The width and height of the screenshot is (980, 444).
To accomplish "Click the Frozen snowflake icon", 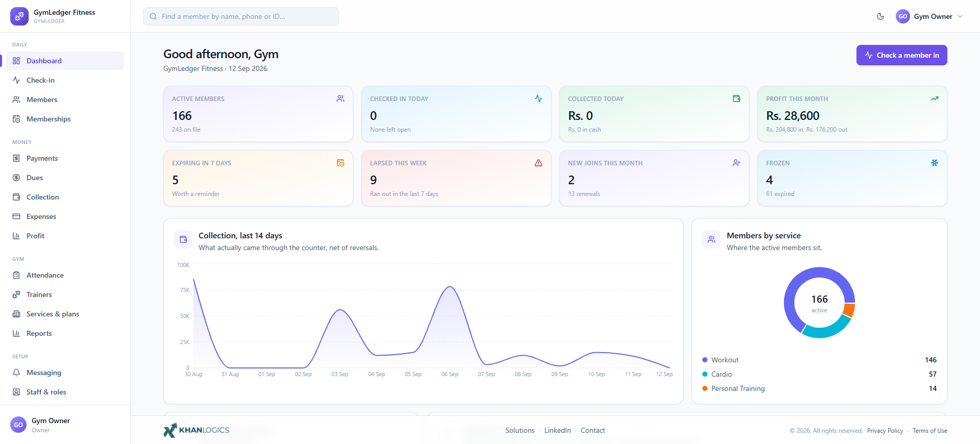I will click(935, 163).
